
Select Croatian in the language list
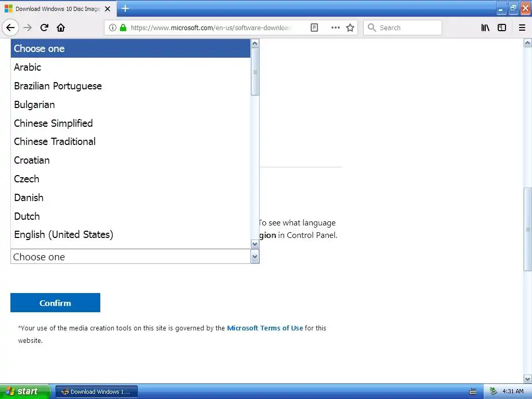[x=130, y=160]
